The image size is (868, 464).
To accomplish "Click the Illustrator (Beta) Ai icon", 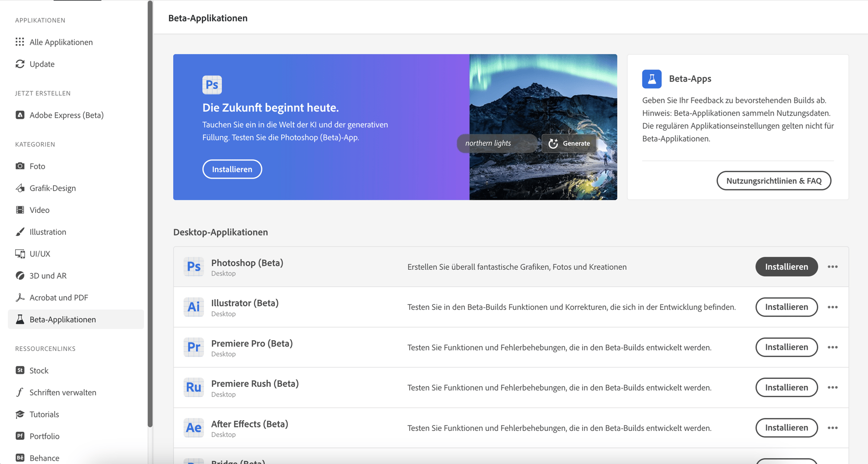I will 194,307.
